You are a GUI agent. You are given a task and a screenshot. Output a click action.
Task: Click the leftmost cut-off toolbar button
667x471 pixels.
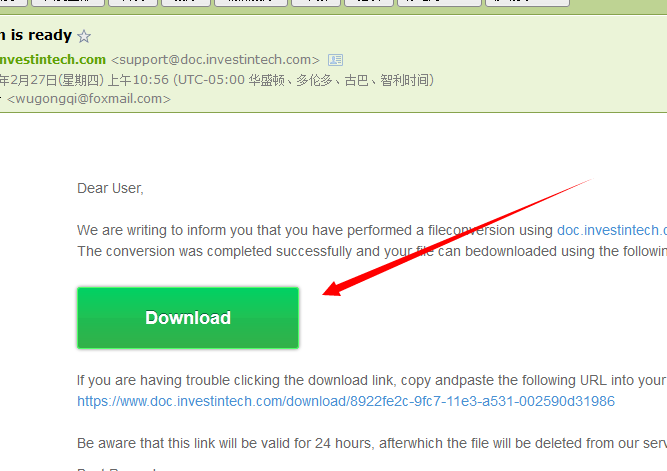[14, 3]
